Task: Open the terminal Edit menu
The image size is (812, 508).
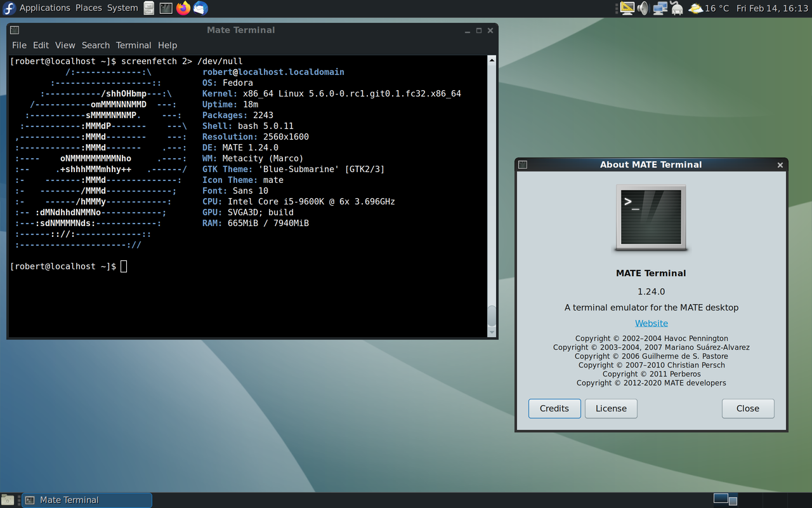Action: [41, 45]
